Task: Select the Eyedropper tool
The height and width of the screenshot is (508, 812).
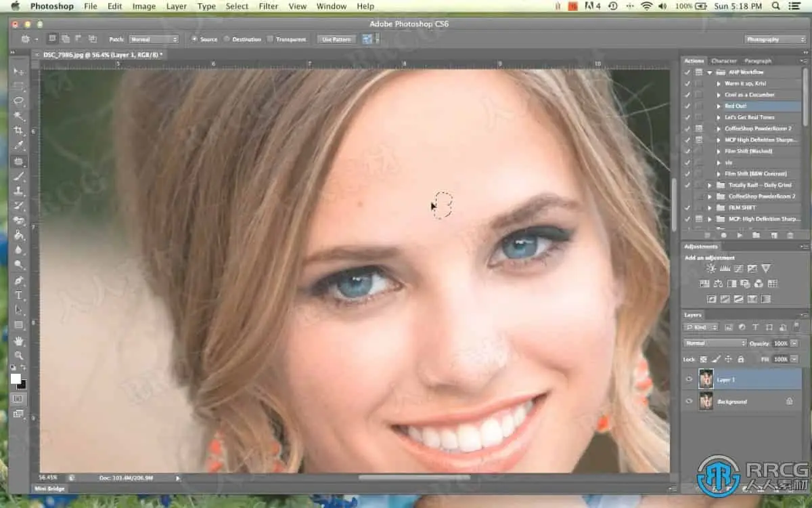Action: click(x=19, y=145)
